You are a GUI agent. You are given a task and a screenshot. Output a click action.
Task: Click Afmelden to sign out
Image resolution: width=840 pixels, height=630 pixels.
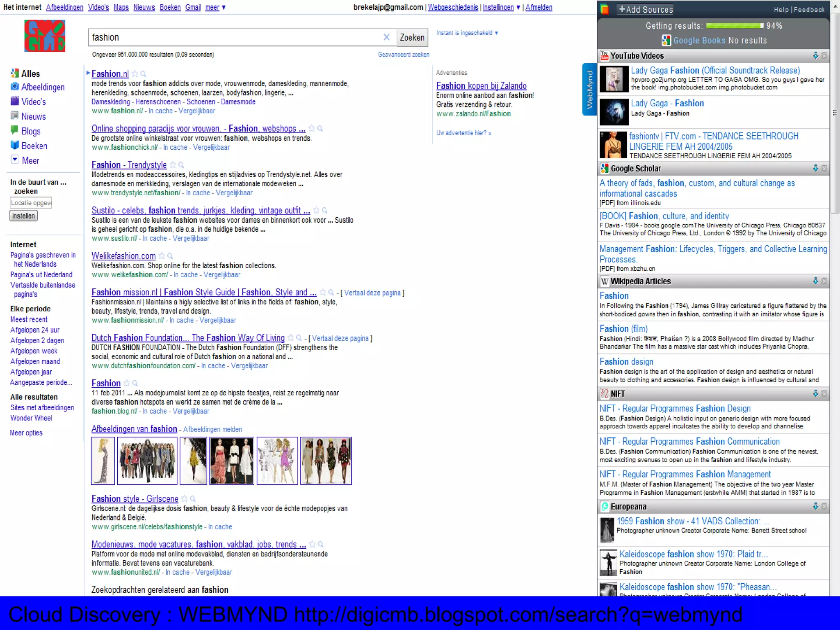click(x=539, y=7)
